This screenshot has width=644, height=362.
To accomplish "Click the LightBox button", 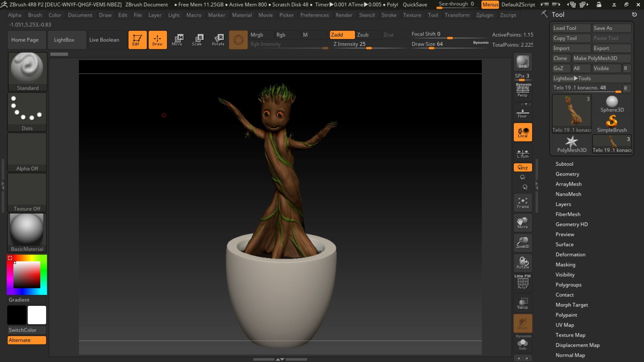I will [x=67, y=40].
